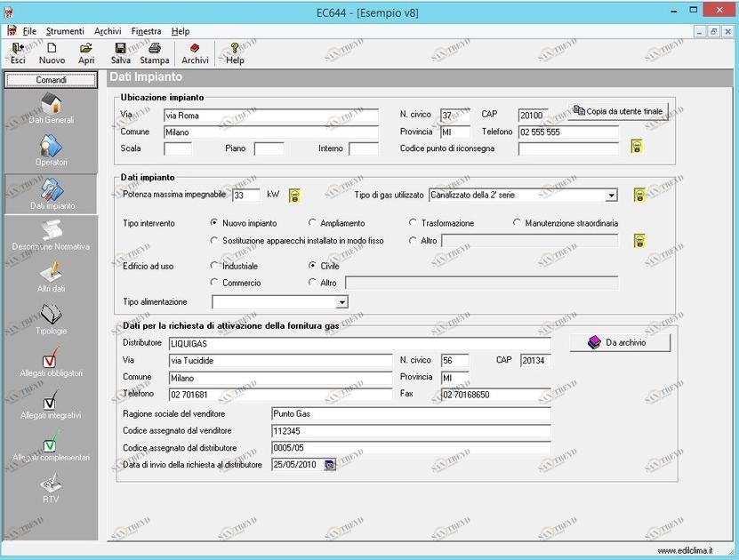Viewport: 739px width, 560px height.
Task: Open the Strumenti menu
Action: pyautogui.click(x=65, y=30)
